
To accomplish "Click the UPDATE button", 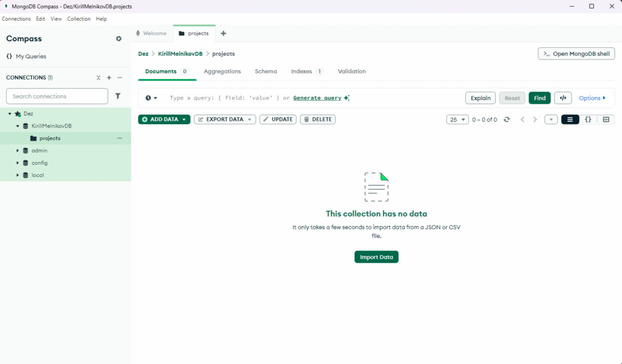I will point(278,120).
